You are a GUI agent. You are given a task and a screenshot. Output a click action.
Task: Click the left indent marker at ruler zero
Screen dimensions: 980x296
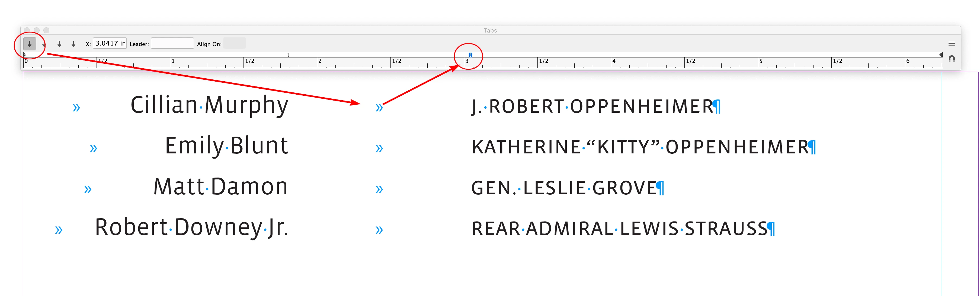25,55
